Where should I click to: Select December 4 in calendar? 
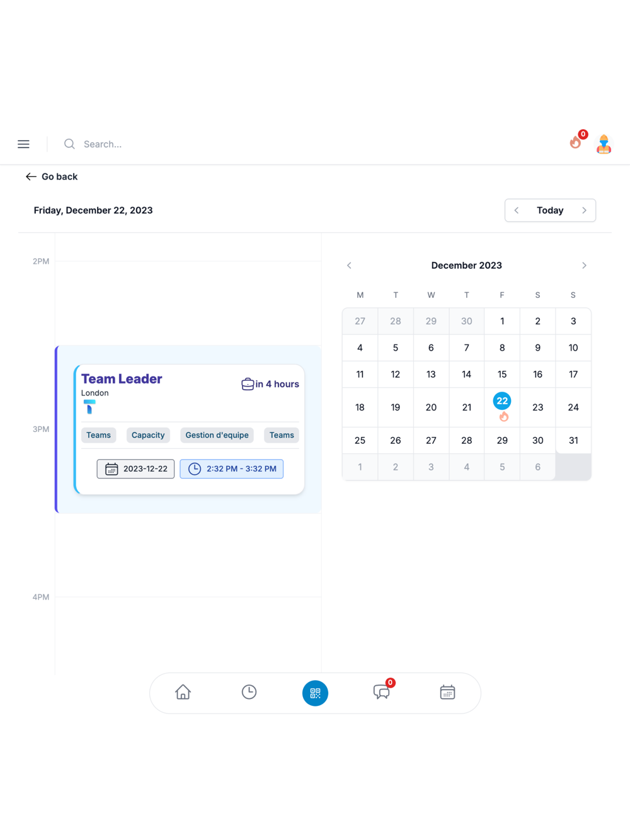pos(360,348)
